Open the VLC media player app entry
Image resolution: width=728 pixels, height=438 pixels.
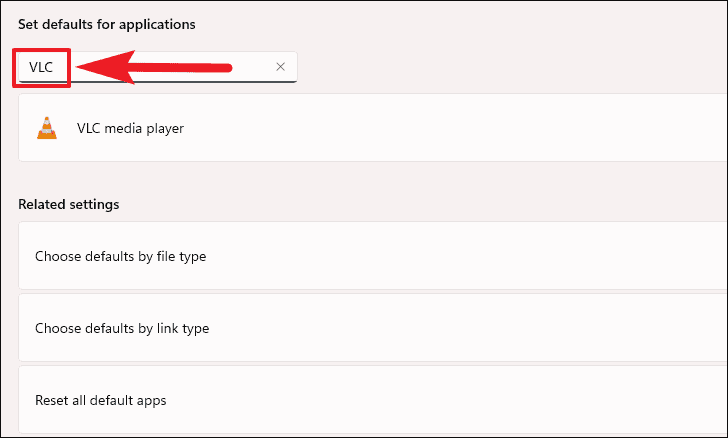click(373, 128)
